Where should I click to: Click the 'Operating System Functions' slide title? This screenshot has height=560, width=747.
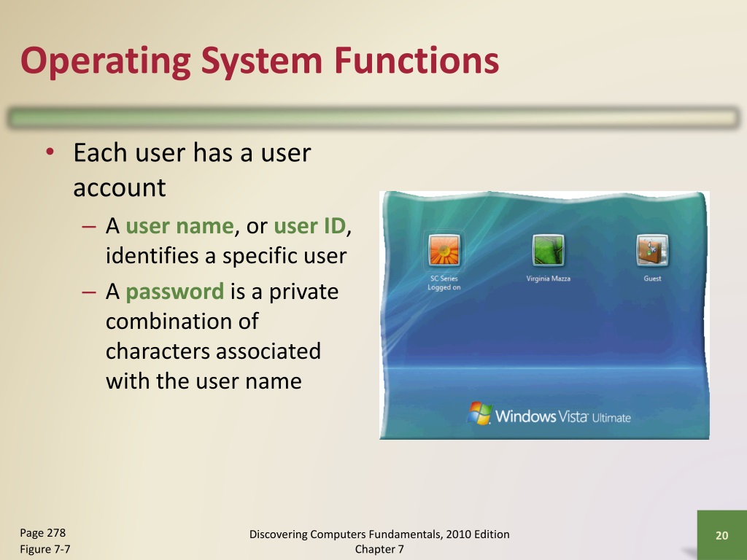tap(260, 61)
